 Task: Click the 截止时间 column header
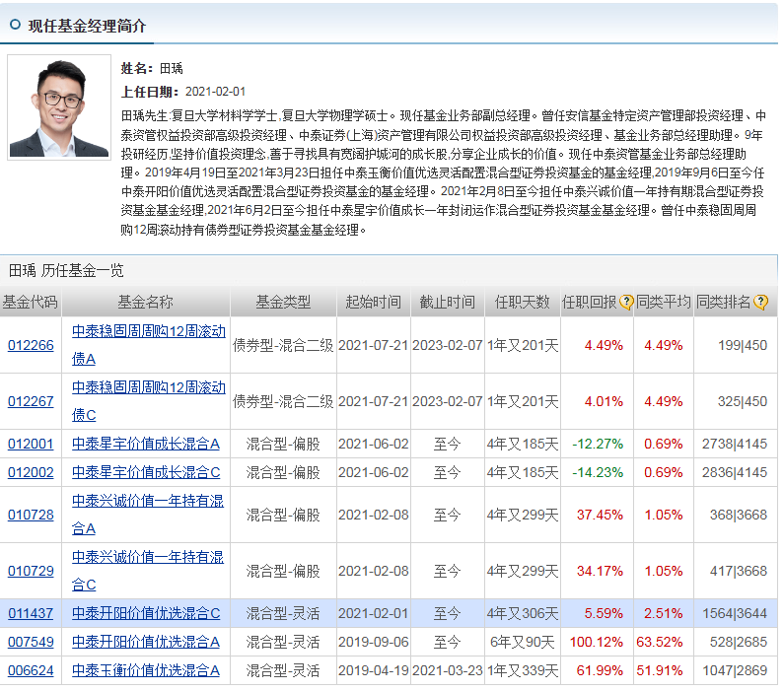(x=447, y=302)
